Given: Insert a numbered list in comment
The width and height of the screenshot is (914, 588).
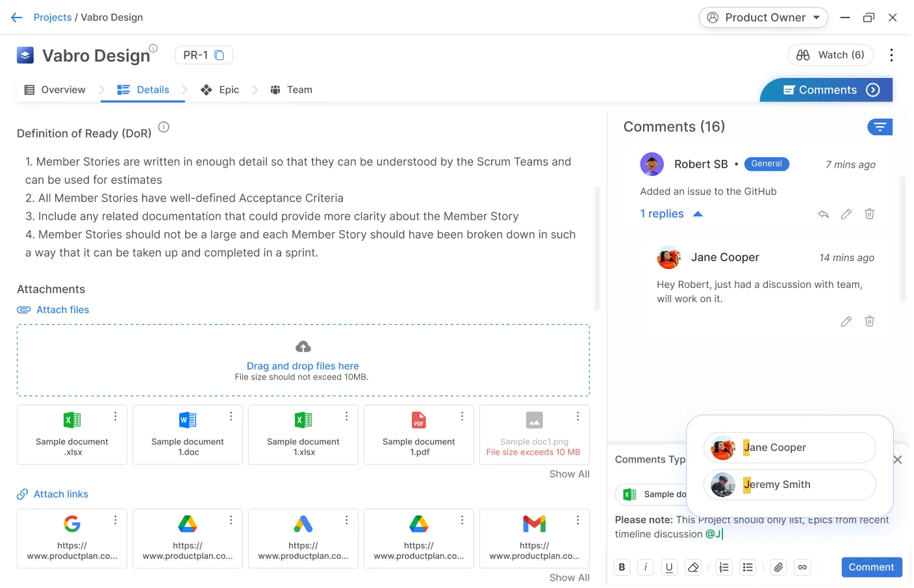Looking at the screenshot, I should (724, 567).
